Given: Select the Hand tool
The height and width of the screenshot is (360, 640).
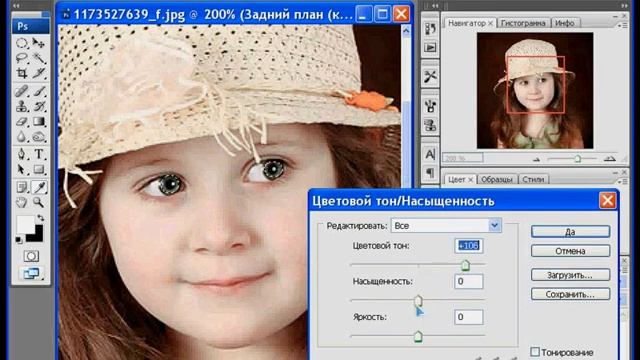Looking at the screenshot, I should 22,202.
